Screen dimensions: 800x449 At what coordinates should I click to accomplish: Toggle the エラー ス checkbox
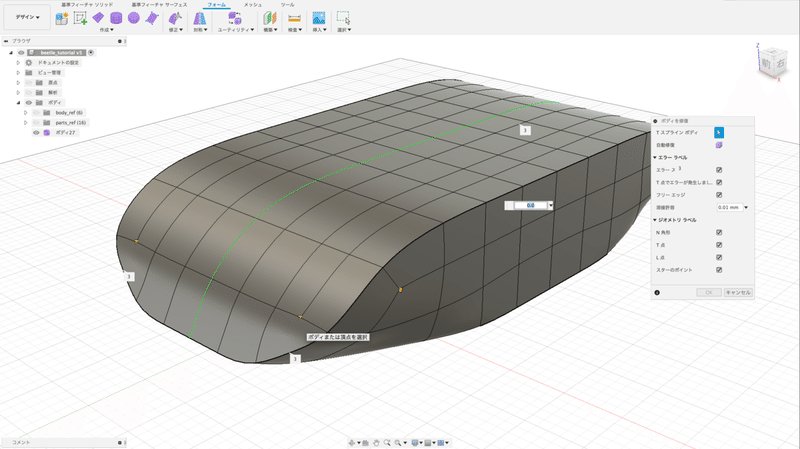719,170
